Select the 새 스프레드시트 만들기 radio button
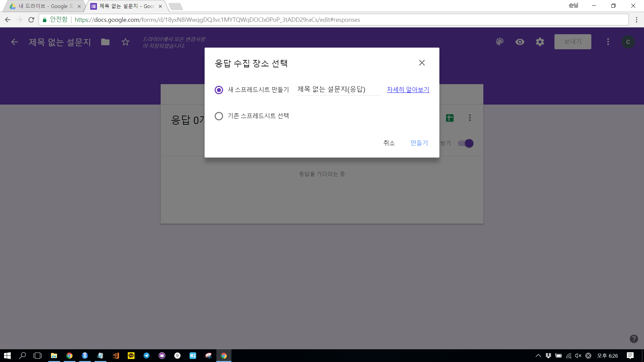This screenshot has height=362, width=644. pos(219,90)
